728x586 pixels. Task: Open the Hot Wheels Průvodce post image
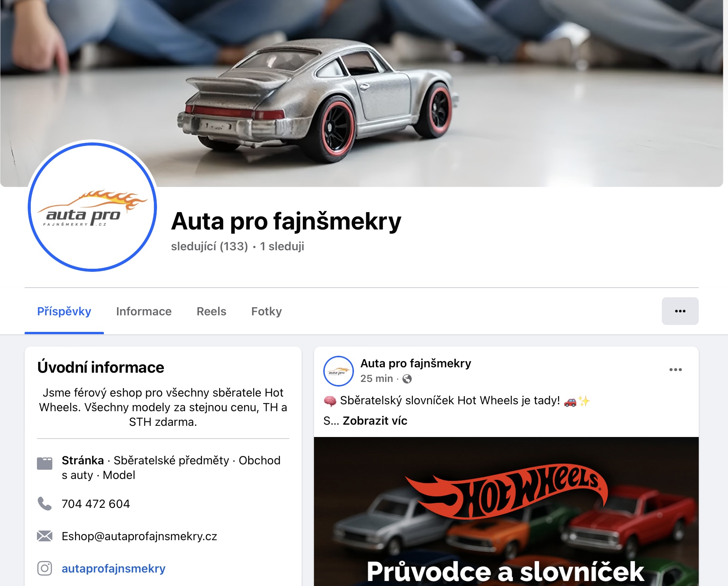pos(506,511)
